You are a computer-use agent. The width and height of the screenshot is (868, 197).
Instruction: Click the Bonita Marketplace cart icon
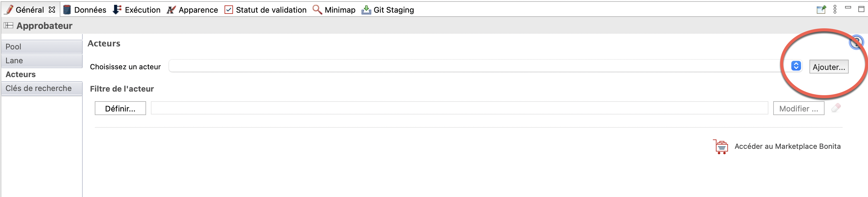click(x=720, y=147)
